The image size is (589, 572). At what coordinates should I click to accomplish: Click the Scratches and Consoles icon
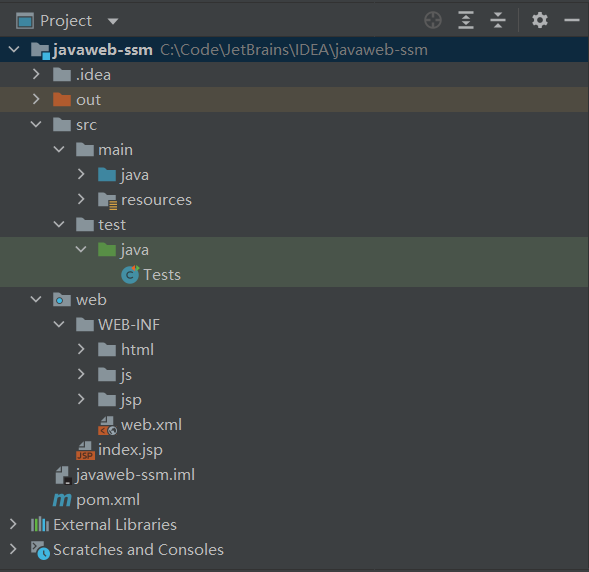pyautogui.click(x=40, y=550)
